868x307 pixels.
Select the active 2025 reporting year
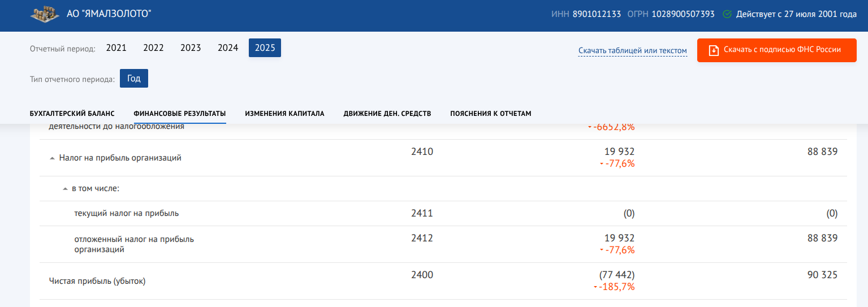click(x=265, y=48)
